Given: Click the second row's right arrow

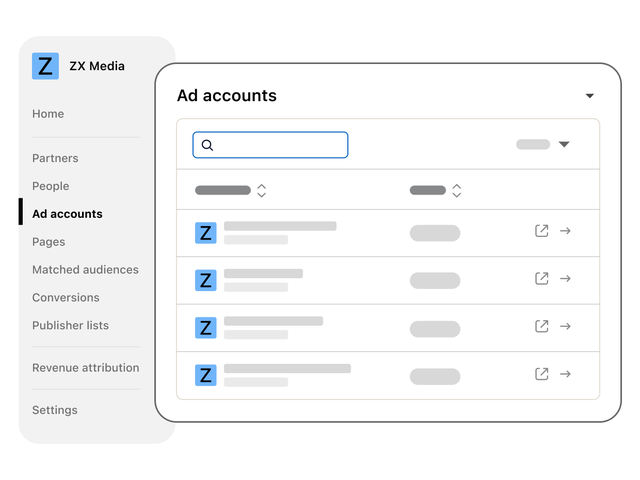Looking at the screenshot, I should click(565, 279).
